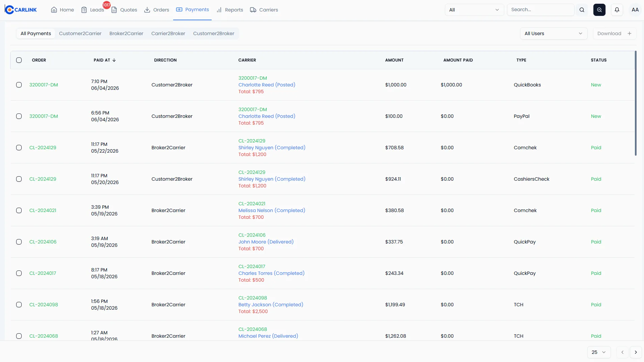Click the Payments card icon
This screenshot has height=362, width=644.
(179, 9)
